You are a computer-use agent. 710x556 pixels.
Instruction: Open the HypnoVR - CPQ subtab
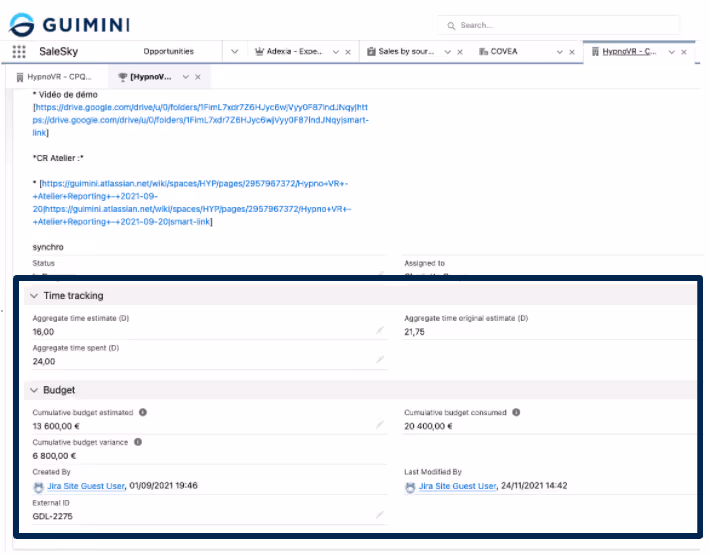[59, 77]
